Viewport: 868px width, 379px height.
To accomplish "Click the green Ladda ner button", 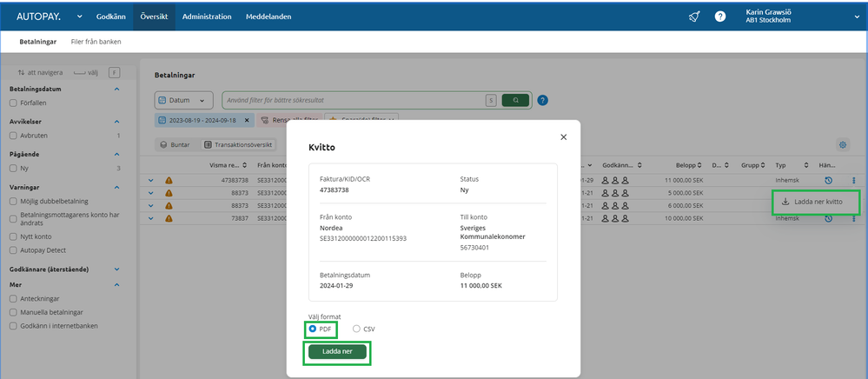I will tap(337, 352).
